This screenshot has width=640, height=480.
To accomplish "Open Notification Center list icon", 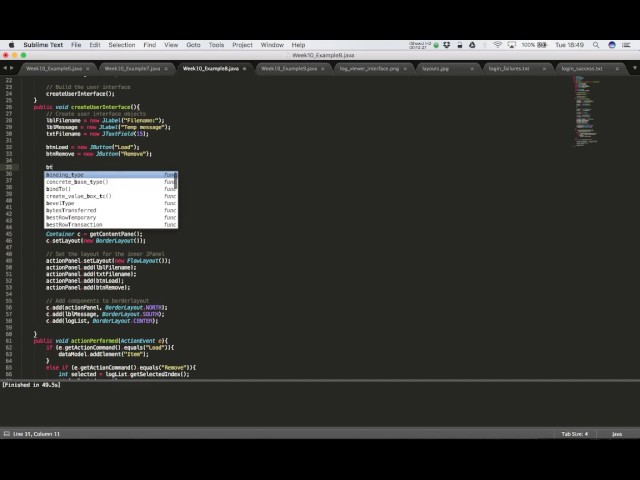I will 626,45.
